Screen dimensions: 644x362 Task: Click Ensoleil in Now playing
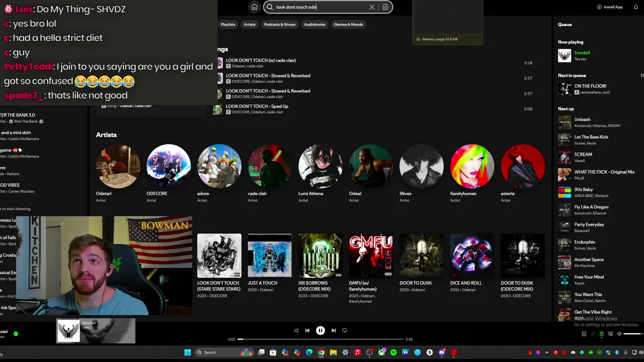click(x=582, y=53)
